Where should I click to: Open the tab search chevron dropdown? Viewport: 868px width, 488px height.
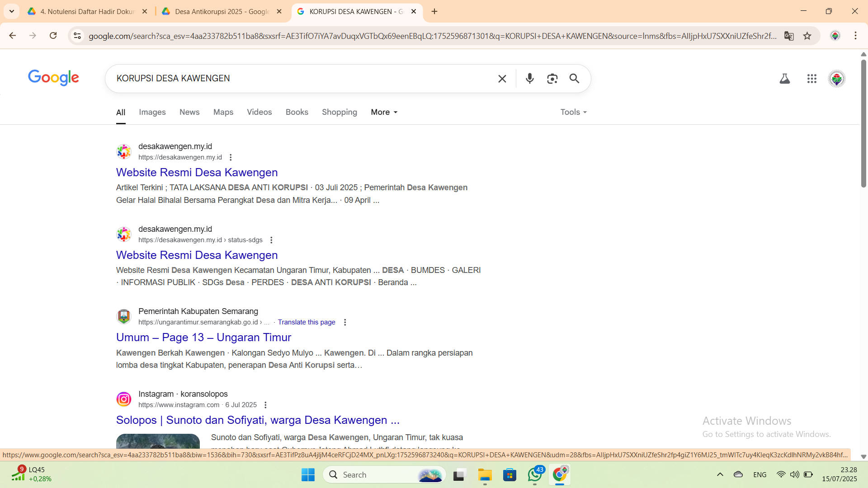pyautogui.click(x=12, y=11)
